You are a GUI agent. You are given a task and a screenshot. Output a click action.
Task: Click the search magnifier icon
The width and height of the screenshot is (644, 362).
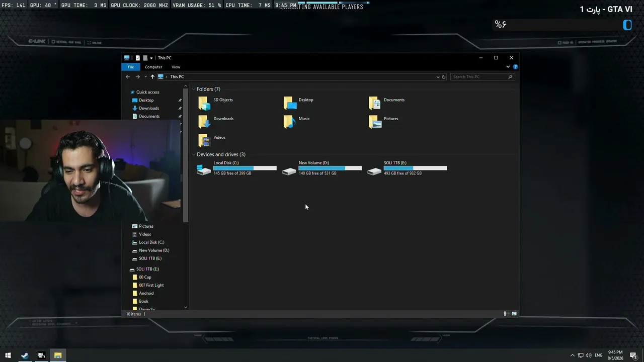click(x=510, y=77)
